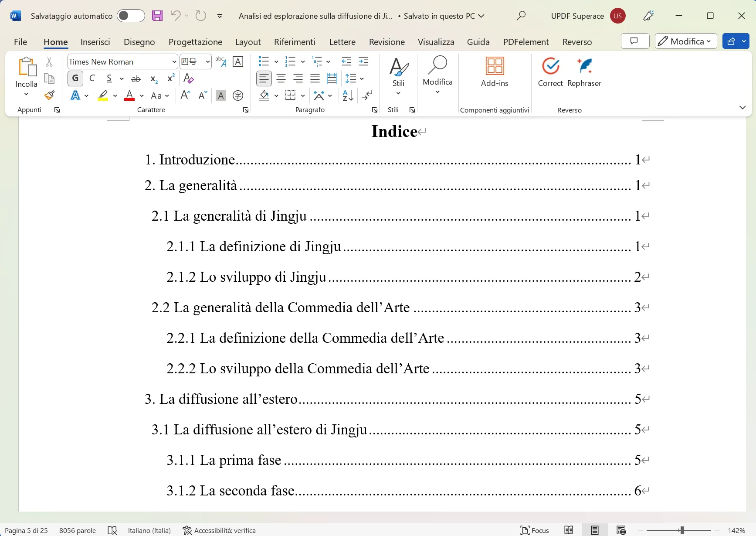Expand the multilevel list dropdown arrow
Screen dimensions: 756x536
click(328, 62)
